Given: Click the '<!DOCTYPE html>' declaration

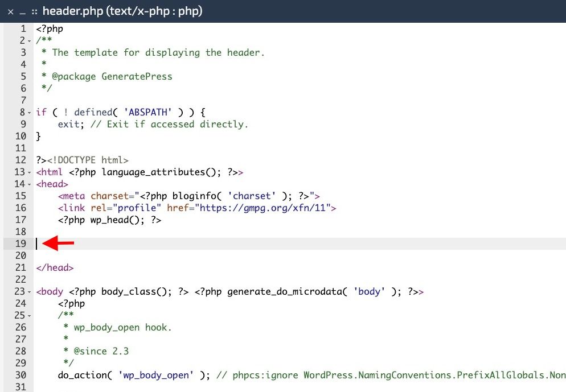Looking at the screenshot, I should coord(88,160).
